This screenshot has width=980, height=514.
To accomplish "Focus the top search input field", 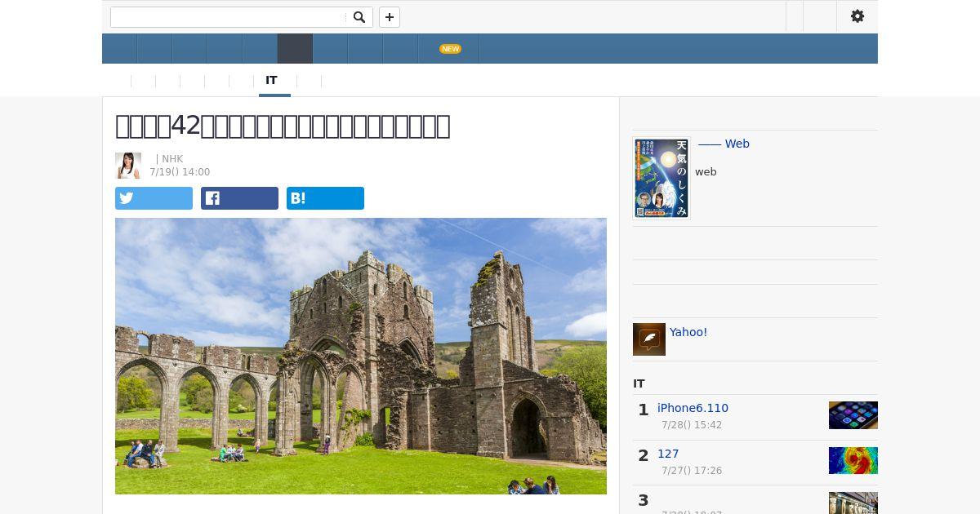I will [x=228, y=17].
